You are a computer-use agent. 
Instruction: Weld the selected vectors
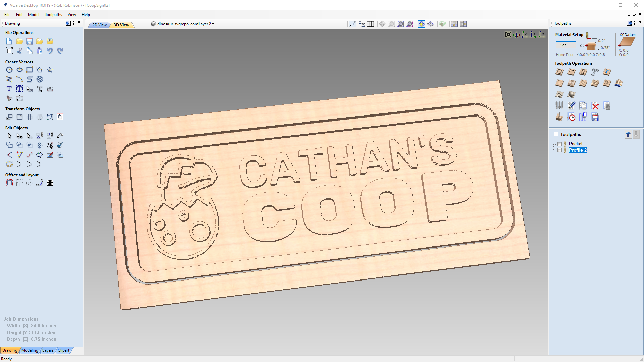9,145
